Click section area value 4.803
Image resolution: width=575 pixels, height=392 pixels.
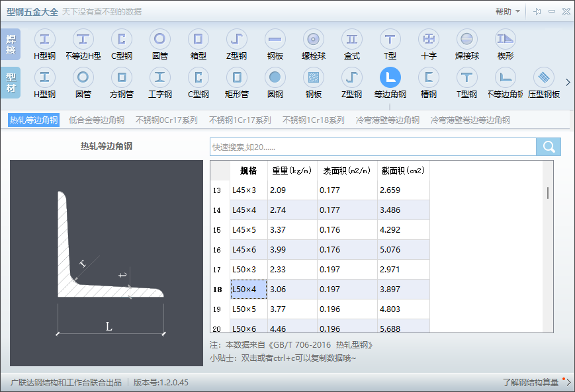[404, 309]
